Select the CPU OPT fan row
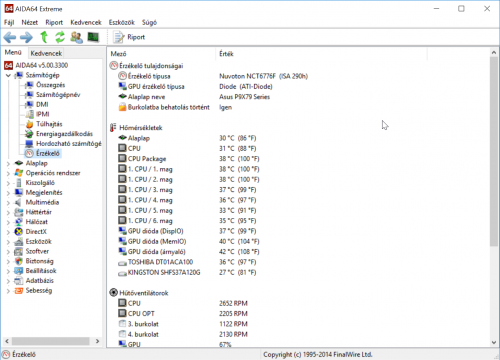This screenshot has width=500, height=360. pos(183,313)
